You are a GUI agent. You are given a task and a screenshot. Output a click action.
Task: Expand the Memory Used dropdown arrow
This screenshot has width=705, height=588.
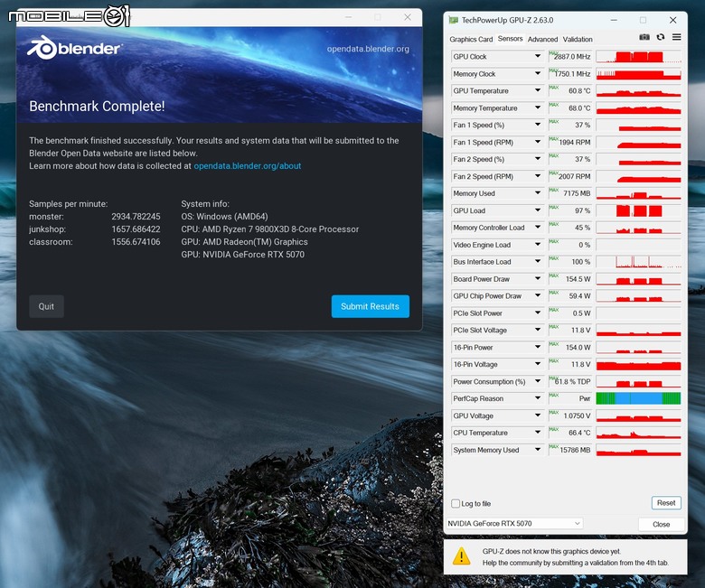coord(538,193)
